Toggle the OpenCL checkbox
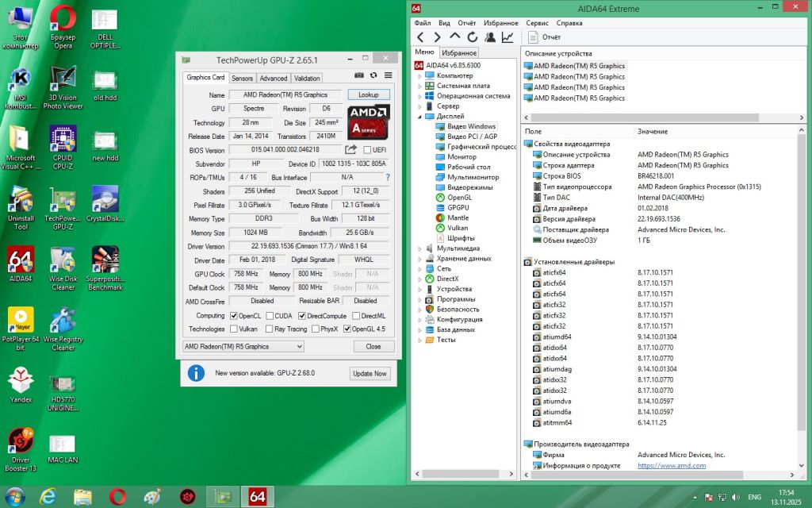The width and height of the screenshot is (812, 508). [234, 316]
